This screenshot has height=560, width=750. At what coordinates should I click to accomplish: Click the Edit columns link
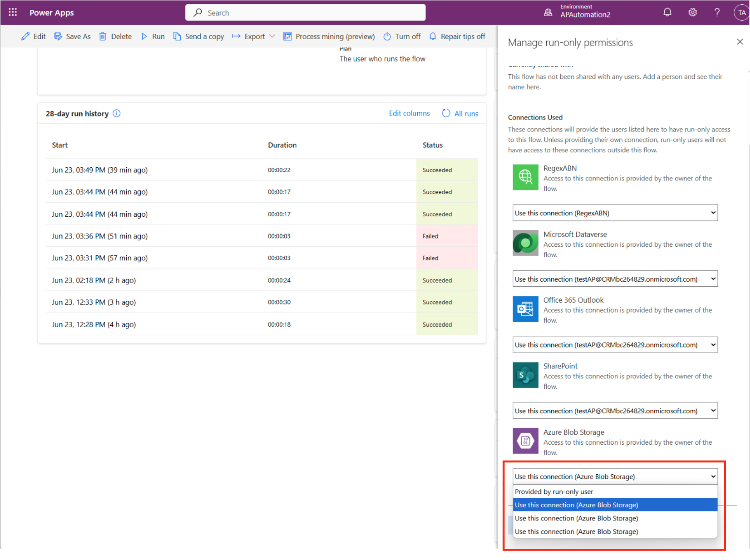[x=409, y=113]
